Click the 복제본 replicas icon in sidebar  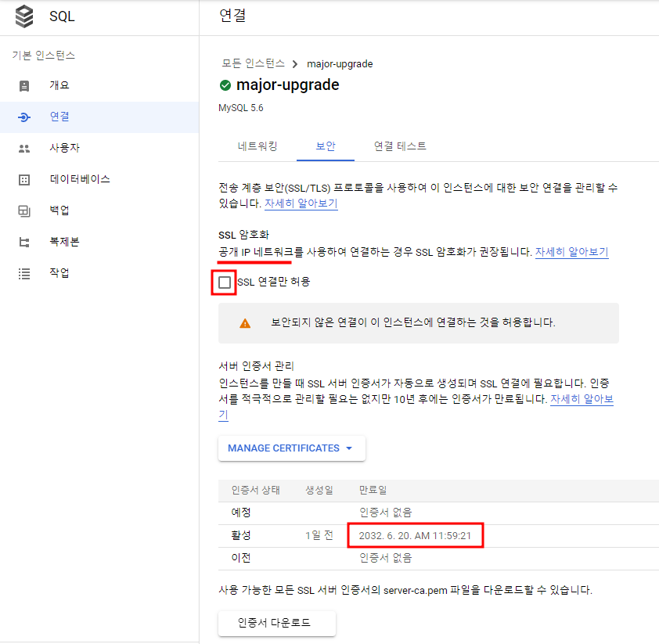(24, 243)
